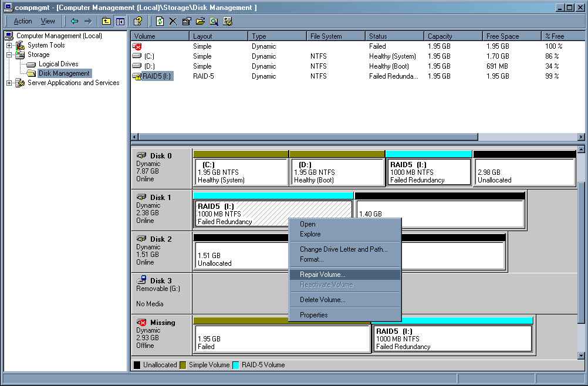Click the Help toolbar icon
The width and height of the screenshot is (588, 386).
tap(138, 21)
